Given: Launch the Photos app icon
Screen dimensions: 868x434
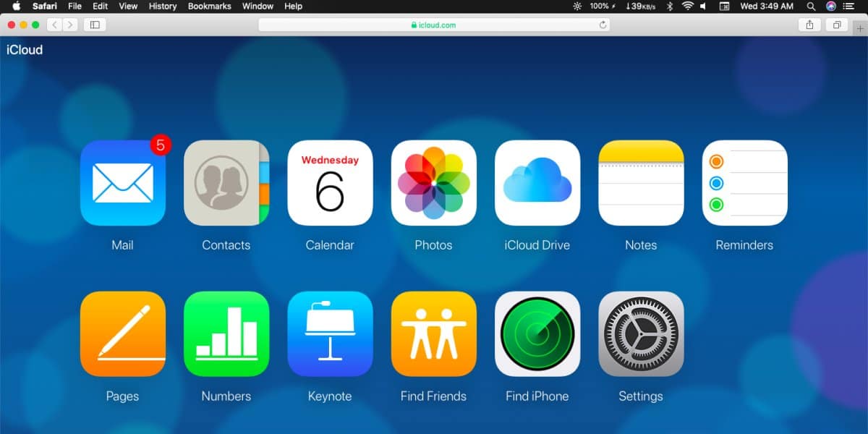Looking at the screenshot, I should point(433,183).
